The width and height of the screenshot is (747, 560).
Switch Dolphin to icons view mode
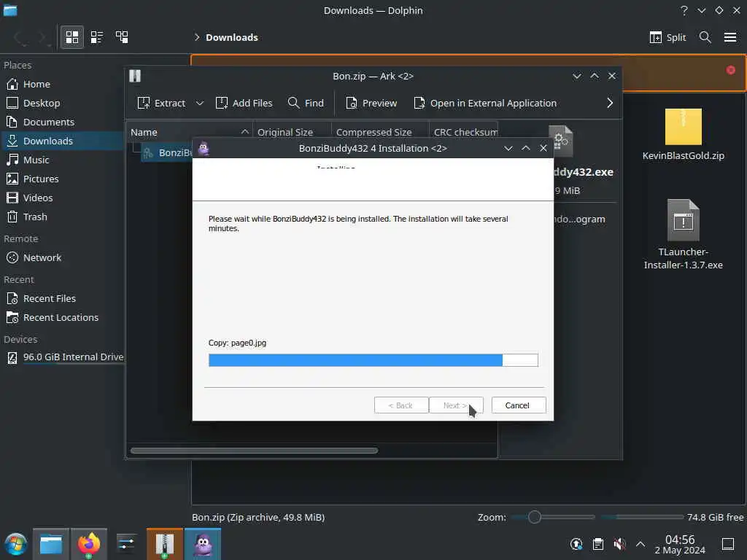pyautogui.click(x=72, y=37)
